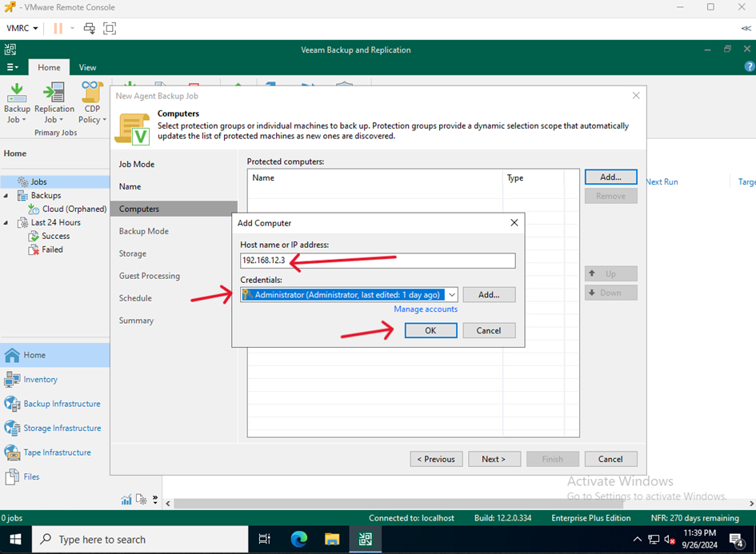Launch Microsoft Edge from the taskbar
This screenshot has width=756, height=554.
[x=298, y=540]
